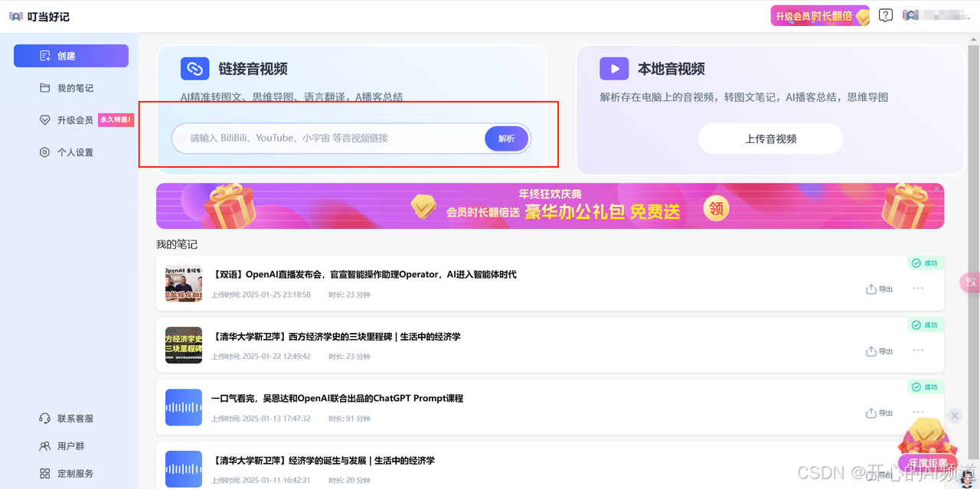Image resolution: width=980 pixels, height=489 pixels.
Task: Click the 永久特惠 badge
Action: tap(116, 119)
